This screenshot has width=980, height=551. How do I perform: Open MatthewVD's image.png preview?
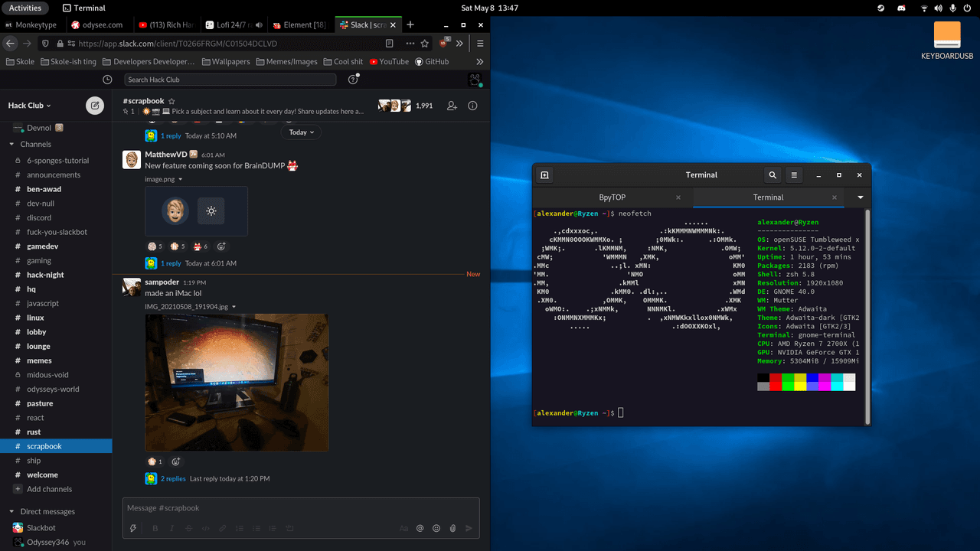[196, 211]
